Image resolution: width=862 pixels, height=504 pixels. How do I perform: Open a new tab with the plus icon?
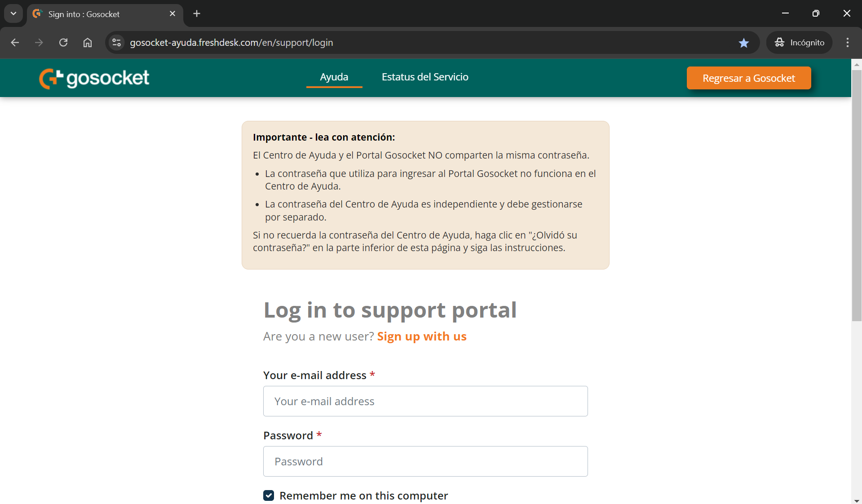[x=197, y=13]
